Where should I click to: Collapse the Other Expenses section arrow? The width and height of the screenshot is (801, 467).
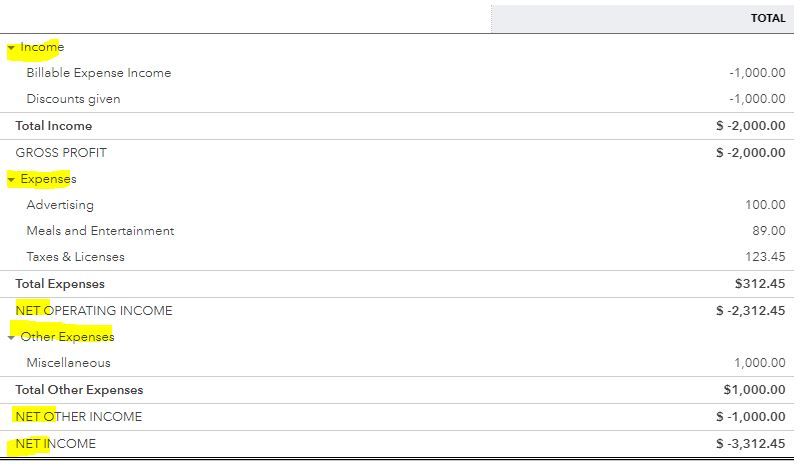(x=11, y=337)
